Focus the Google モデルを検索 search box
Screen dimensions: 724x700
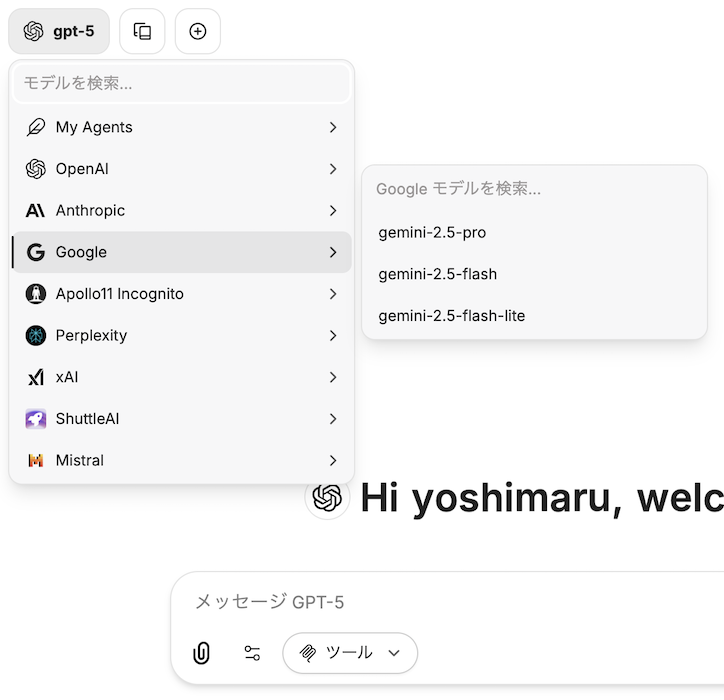pyautogui.click(x=534, y=189)
